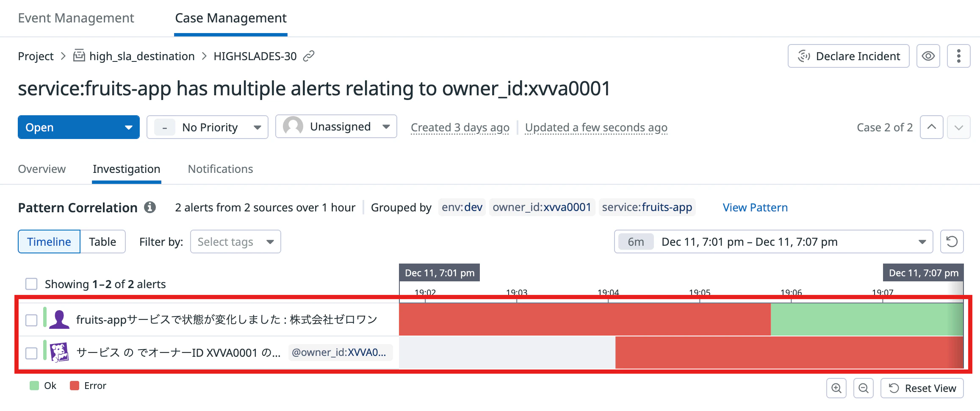The width and height of the screenshot is (980, 411).
Task: Click the Pattern Correlation info icon
Action: (150, 207)
